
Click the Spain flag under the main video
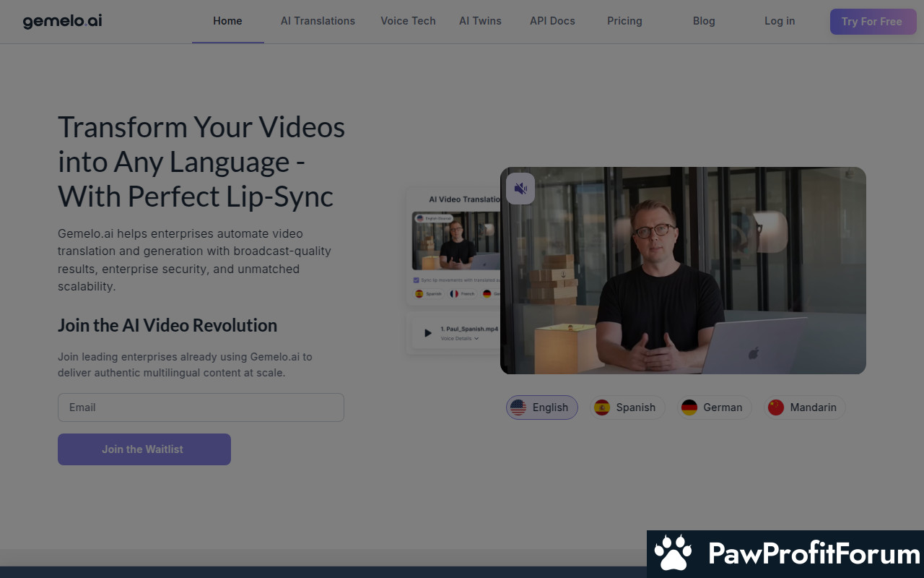click(x=602, y=407)
